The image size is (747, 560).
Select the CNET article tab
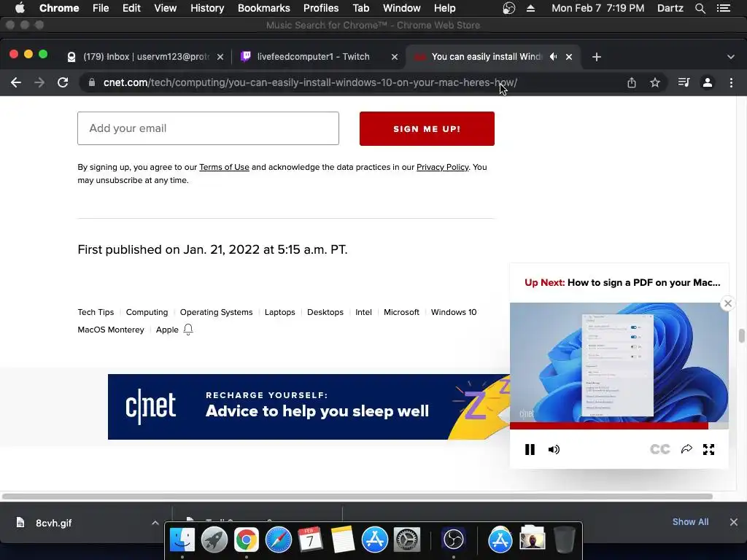coord(486,57)
